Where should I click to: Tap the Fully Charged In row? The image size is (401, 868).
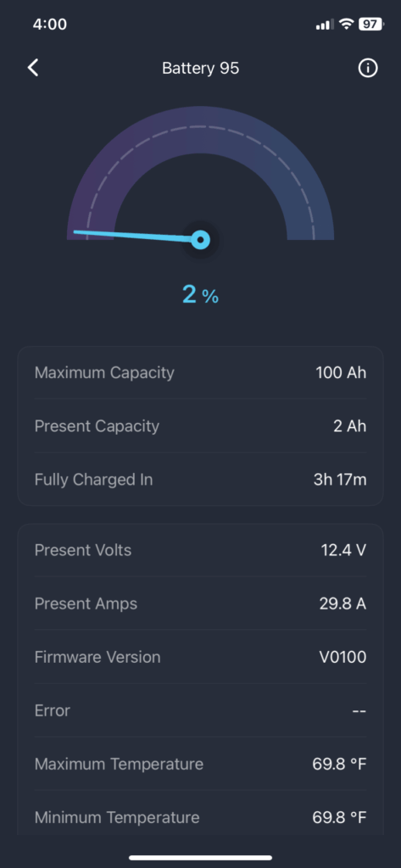[x=200, y=479]
